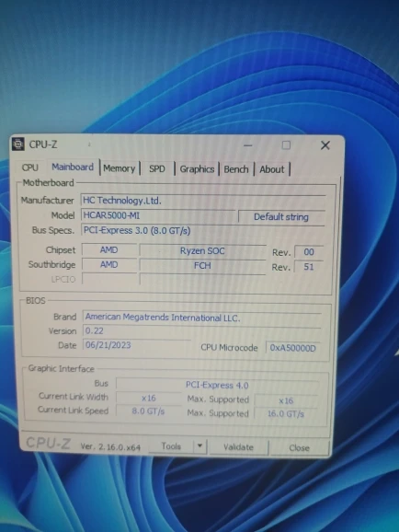Go to the Graphics tab
Image resolution: width=399 pixels, height=532 pixels.
click(x=197, y=169)
